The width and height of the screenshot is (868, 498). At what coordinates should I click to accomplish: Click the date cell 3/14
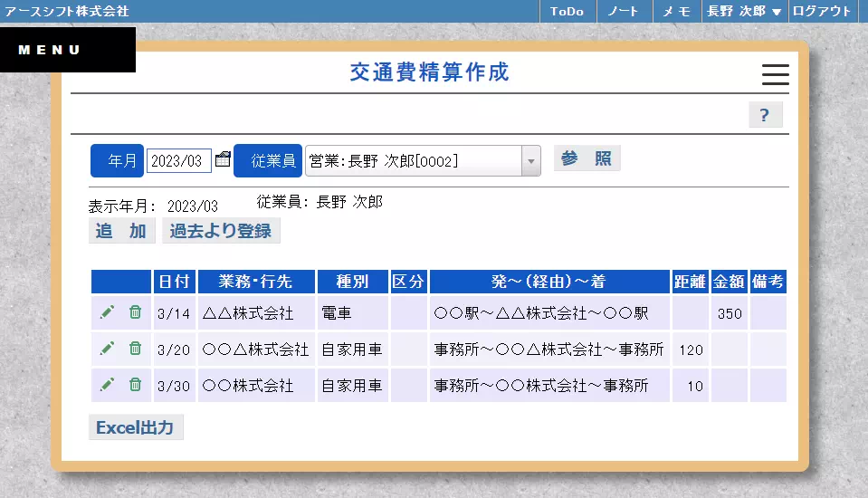[175, 313]
